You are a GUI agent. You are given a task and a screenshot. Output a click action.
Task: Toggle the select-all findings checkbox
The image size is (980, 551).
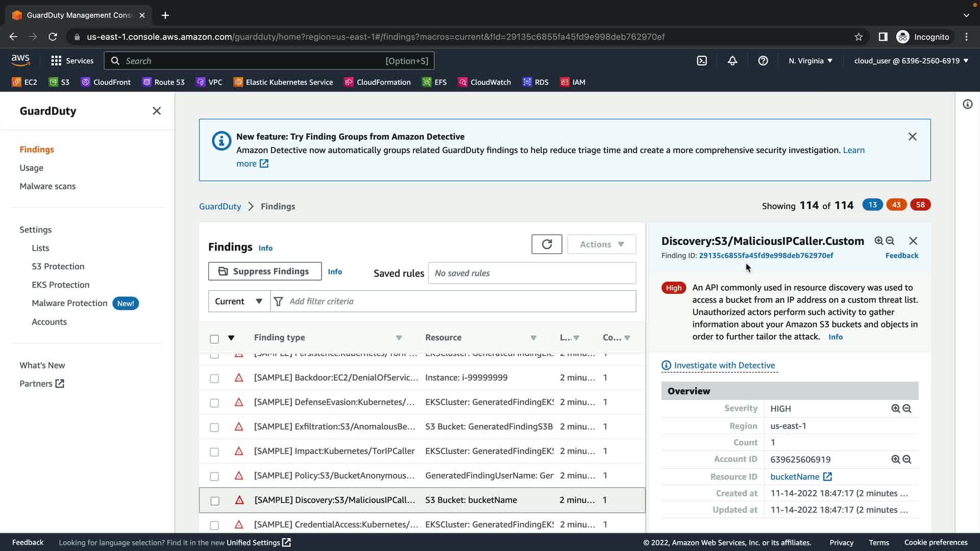214,339
